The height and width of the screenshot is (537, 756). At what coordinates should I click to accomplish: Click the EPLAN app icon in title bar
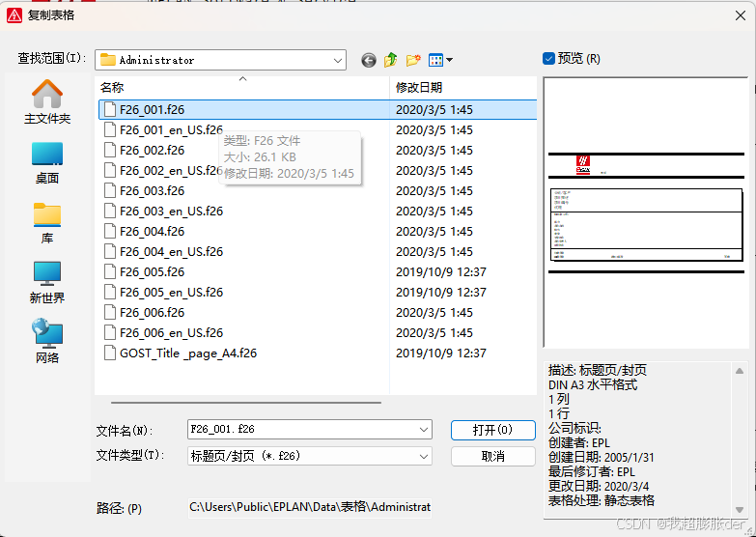click(x=14, y=15)
